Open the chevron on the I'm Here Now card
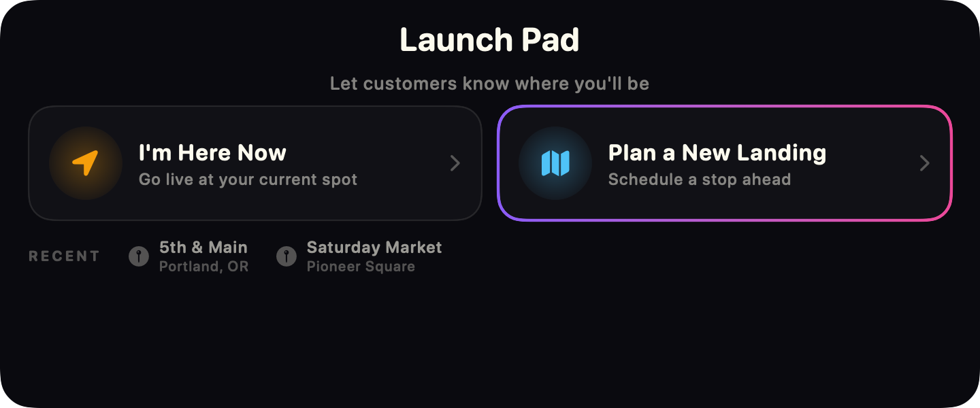 [455, 163]
